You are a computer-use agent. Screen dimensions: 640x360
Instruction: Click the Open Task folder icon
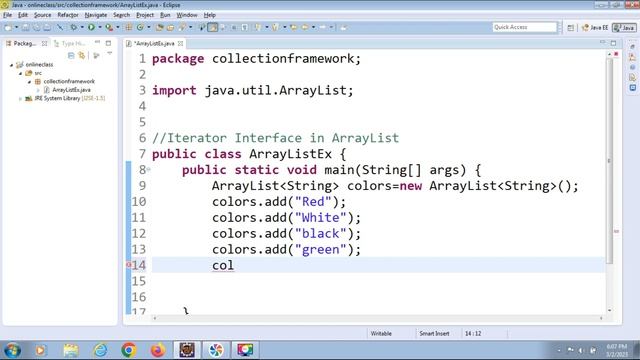[x=170, y=27]
